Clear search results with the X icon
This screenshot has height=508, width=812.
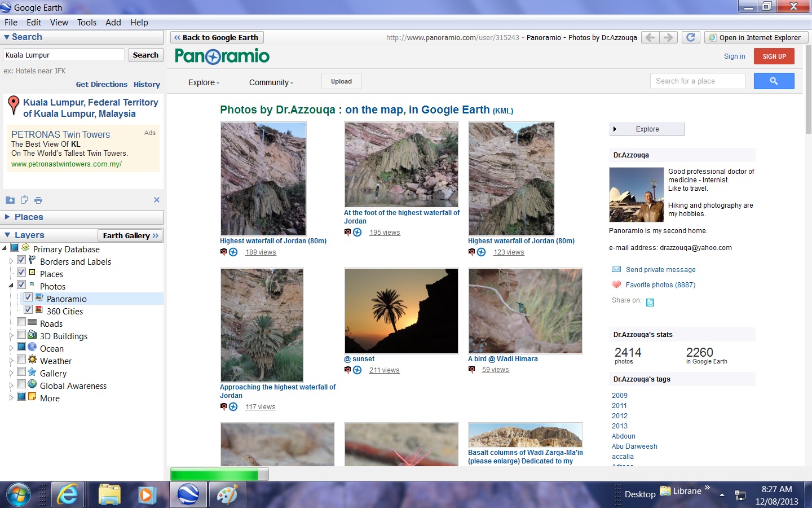point(157,200)
